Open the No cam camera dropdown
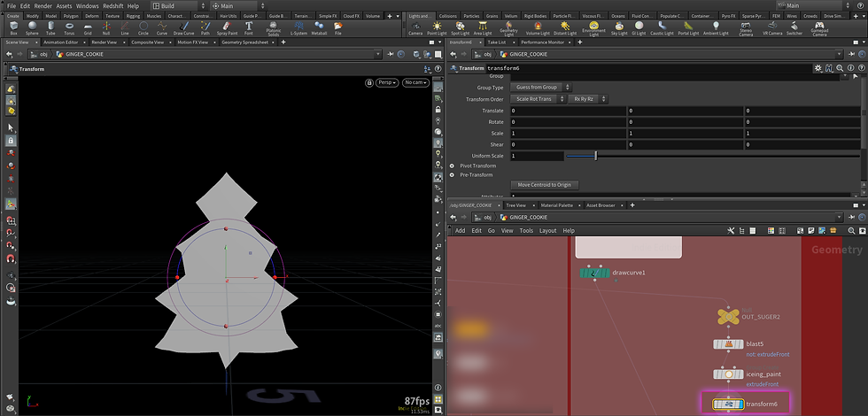Image resolution: width=868 pixels, height=416 pixels. (x=415, y=82)
